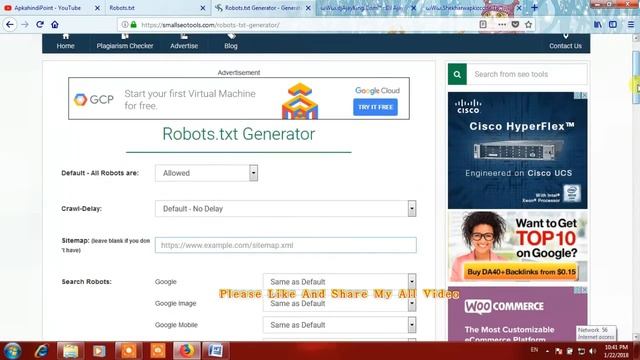Image resolution: width=640 pixels, height=360 pixels.
Task: Click the browser forward arrow
Action: [25, 24]
